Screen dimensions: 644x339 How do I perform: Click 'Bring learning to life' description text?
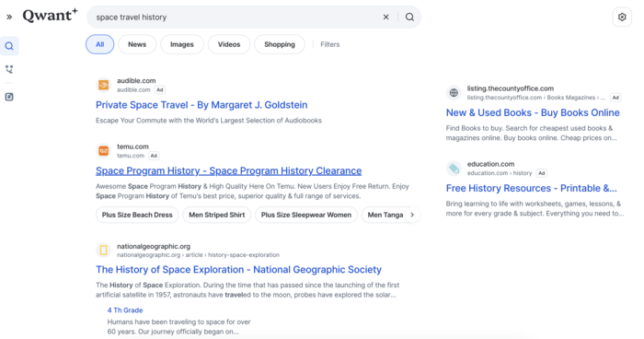[x=535, y=208]
